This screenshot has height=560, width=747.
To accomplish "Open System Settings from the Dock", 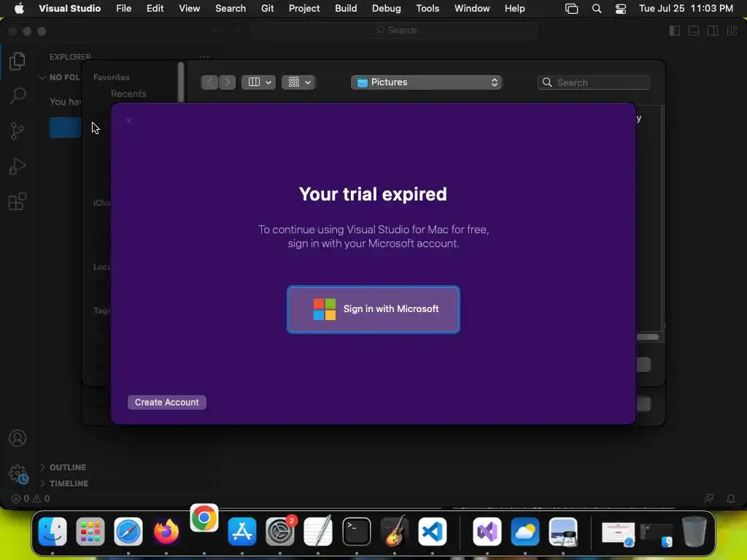I will 280,532.
